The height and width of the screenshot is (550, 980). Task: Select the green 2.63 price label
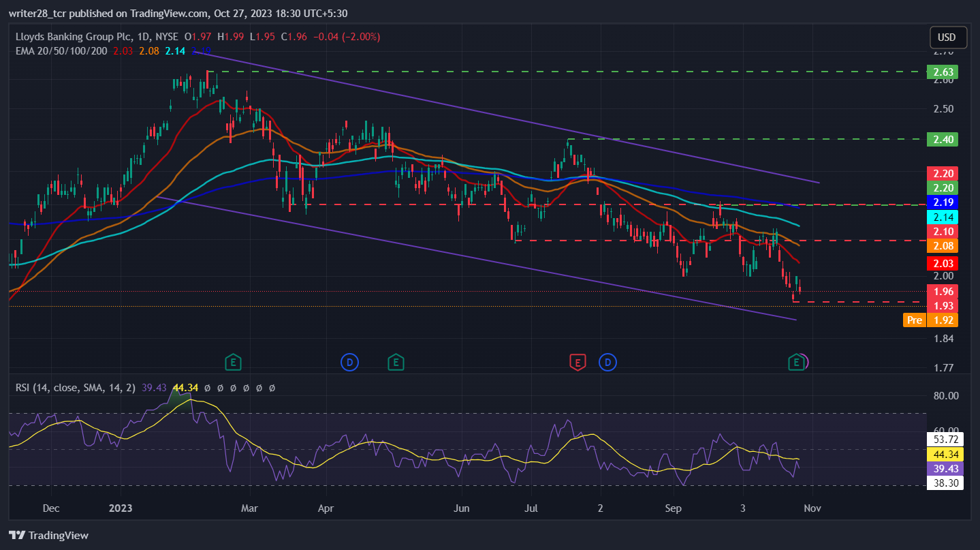pos(943,72)
